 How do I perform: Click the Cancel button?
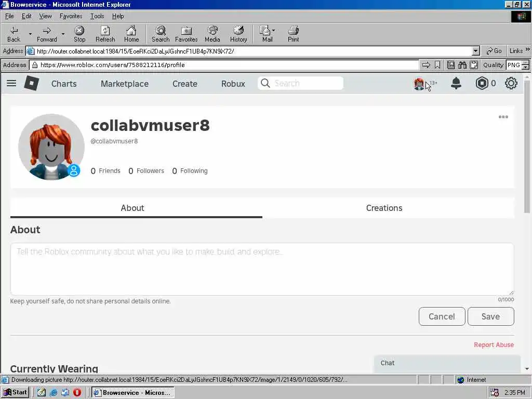pos(442,316)
